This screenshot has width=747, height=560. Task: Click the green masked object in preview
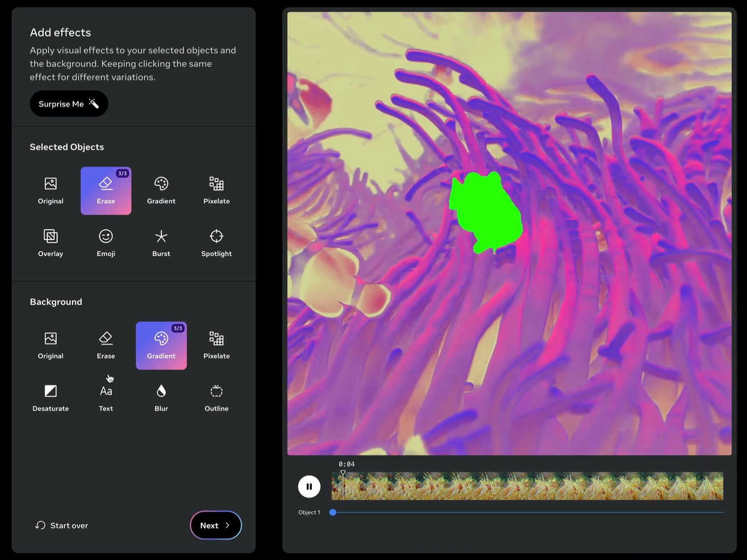[486, 213]
